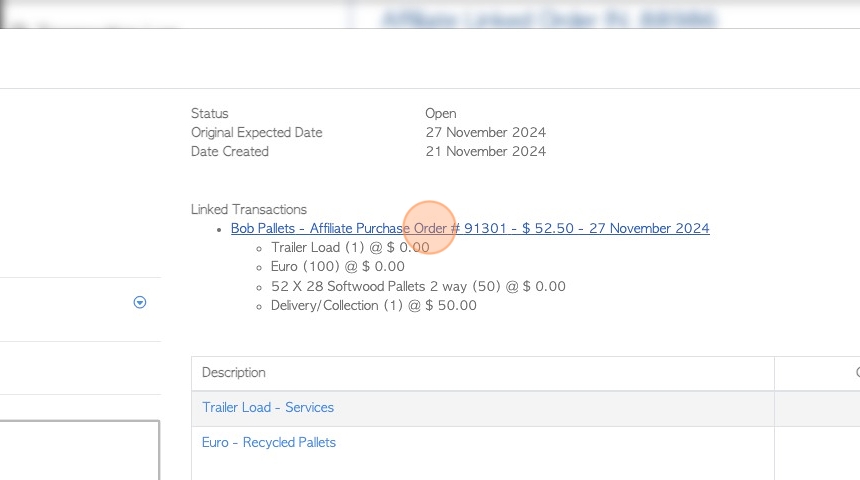Click the 52 X 28 Softwood Pallets line
This screenshot has width=860, height=480.
point(418,286)
